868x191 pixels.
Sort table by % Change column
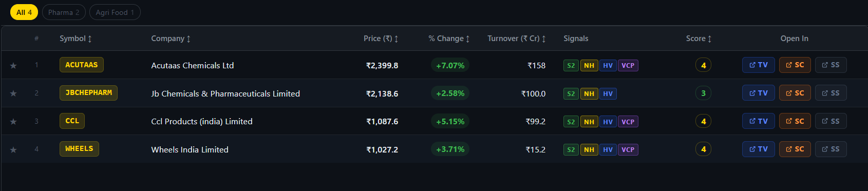tap(449, 39)
